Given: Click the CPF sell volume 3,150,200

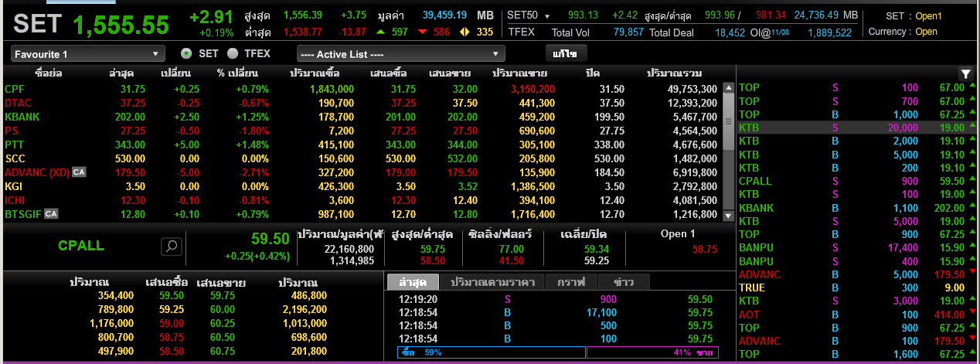Looking at the screenshot, I should coord(533,89).
